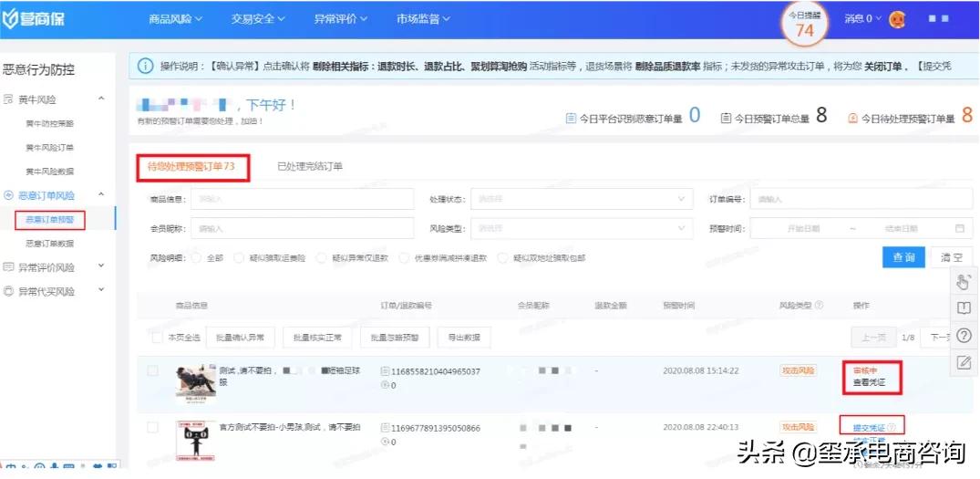This screenshot has height=479, width=980.
Task: Open the 商品风险 dropdown menu
Action: pos(176,19)
